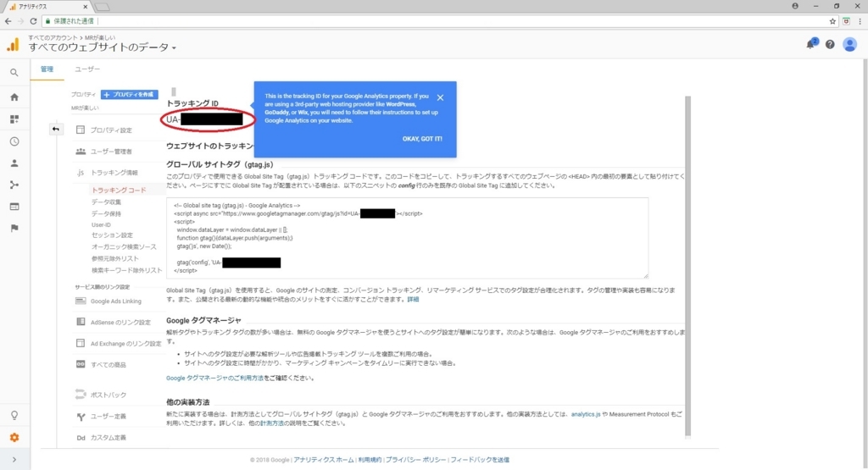Open Realtime reports clock icon
This screenshot has width=868, height=470.
pyautogui.click(x=14, y=141)
